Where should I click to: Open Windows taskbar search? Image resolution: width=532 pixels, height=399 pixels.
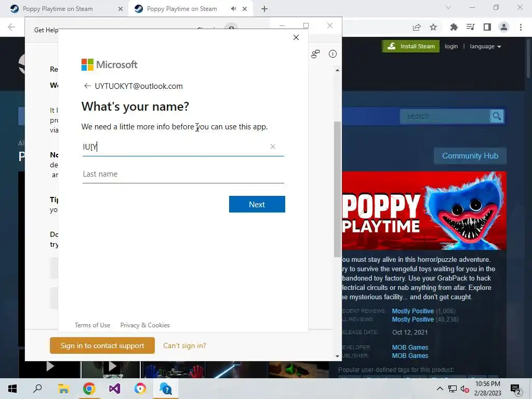[37, 389]
